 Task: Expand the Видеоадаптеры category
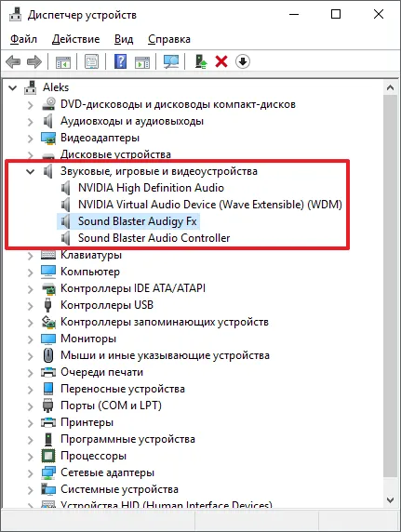(31, 138)
